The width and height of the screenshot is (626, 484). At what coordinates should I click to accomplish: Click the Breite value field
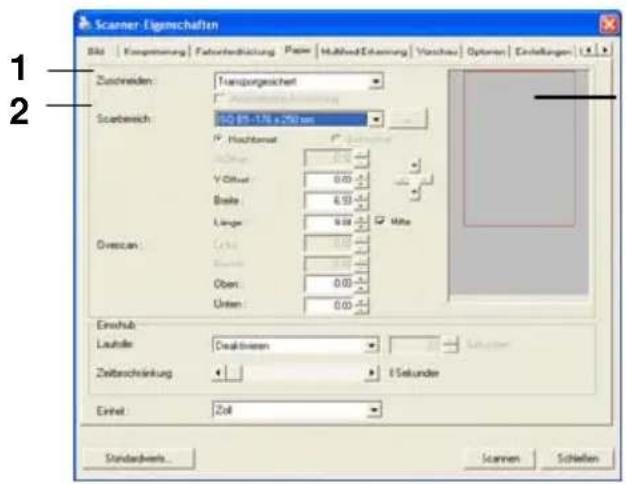point(329,201)
